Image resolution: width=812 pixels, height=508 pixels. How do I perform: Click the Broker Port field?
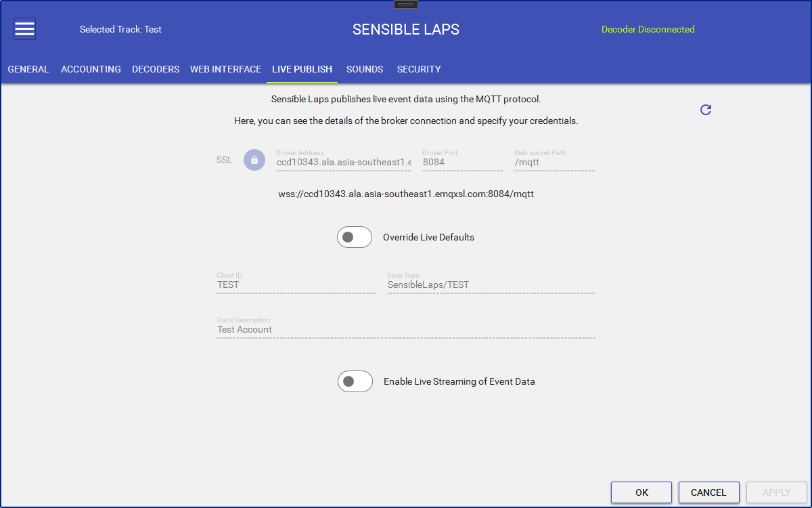[x=463, y=161]
